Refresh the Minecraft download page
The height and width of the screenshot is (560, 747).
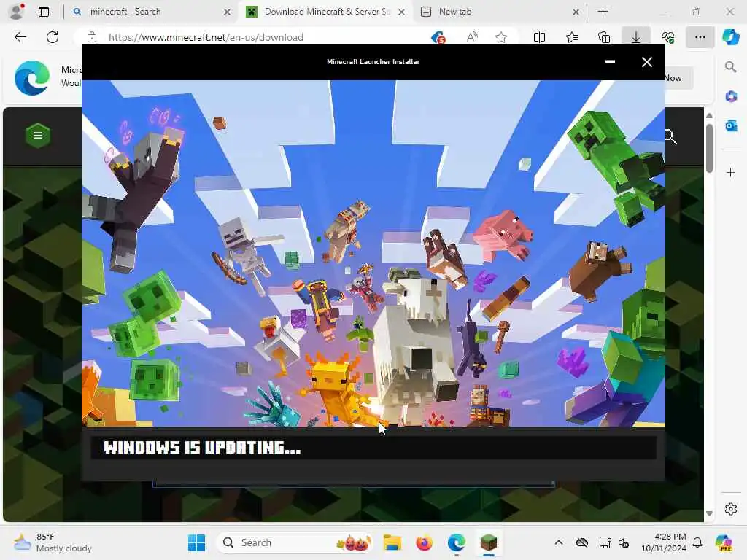pos(53,37)
